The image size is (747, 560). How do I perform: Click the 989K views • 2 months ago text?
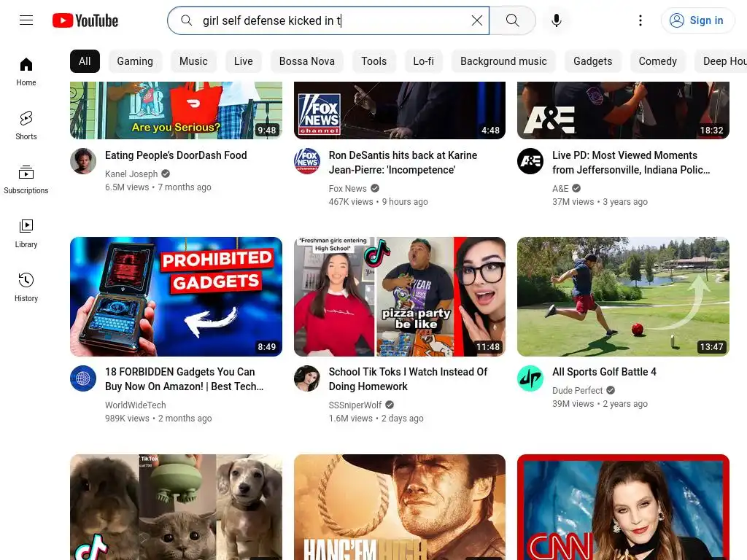(158, 419)
